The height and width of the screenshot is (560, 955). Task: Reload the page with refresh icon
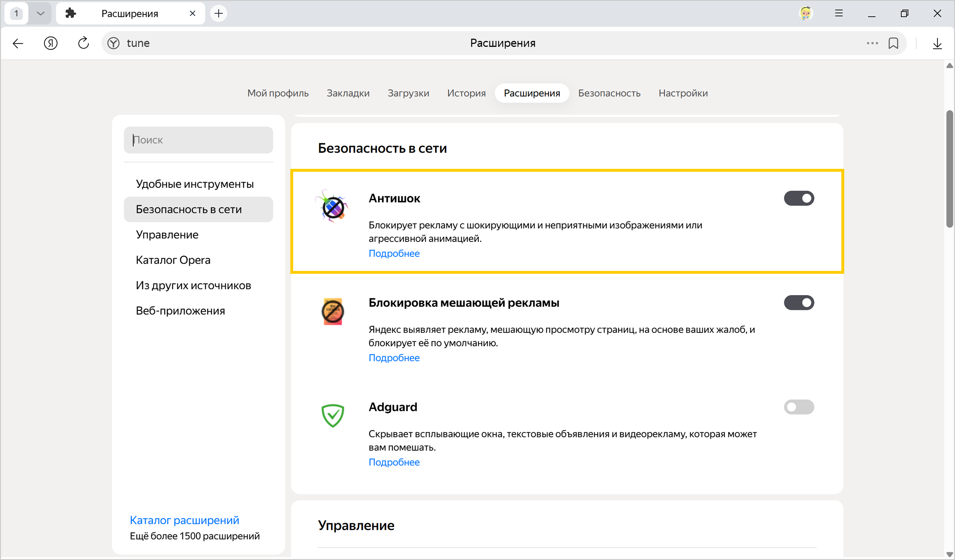click(x=83, y=43)
